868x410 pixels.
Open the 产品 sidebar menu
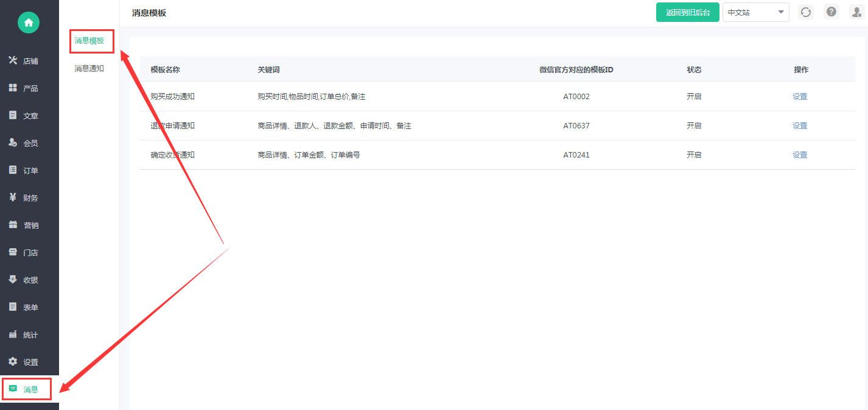29,88
